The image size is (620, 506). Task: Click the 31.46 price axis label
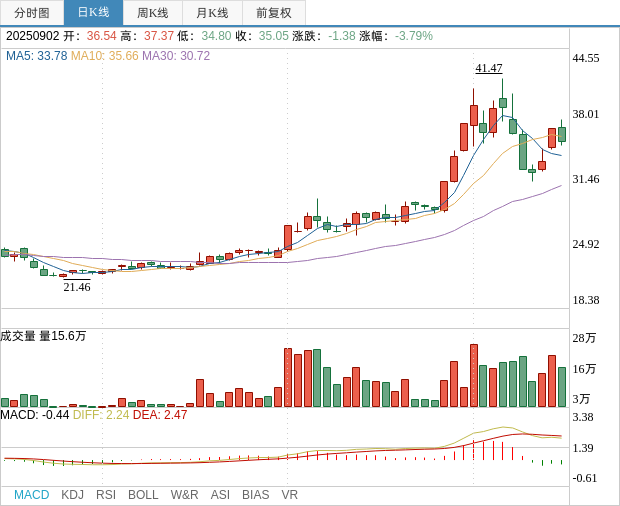coord(586,179)
